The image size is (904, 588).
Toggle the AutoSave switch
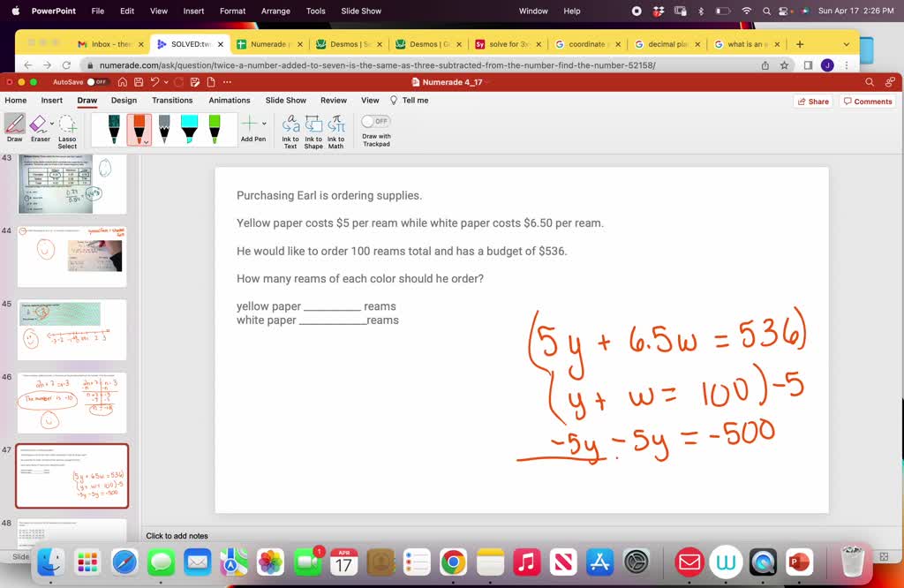96,82
